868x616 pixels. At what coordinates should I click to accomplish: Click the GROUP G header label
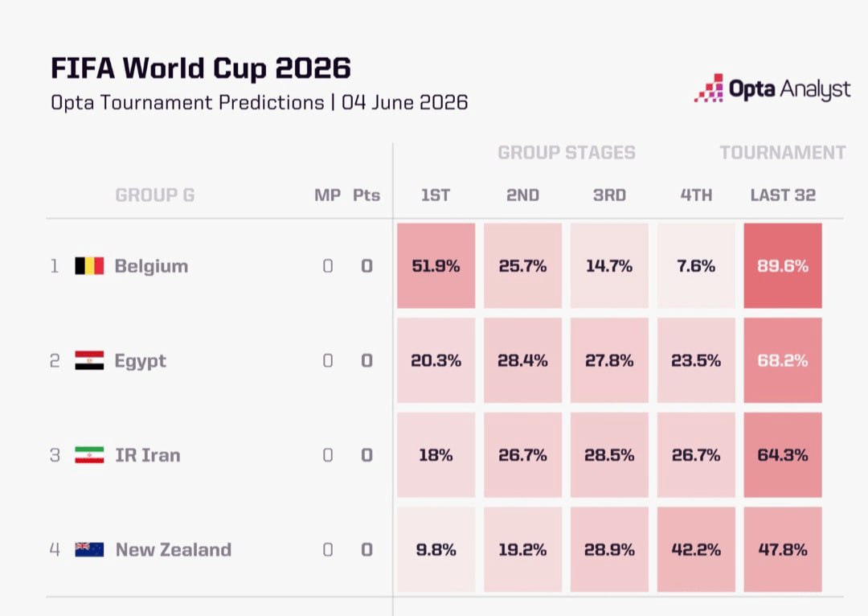pos(155,195)
